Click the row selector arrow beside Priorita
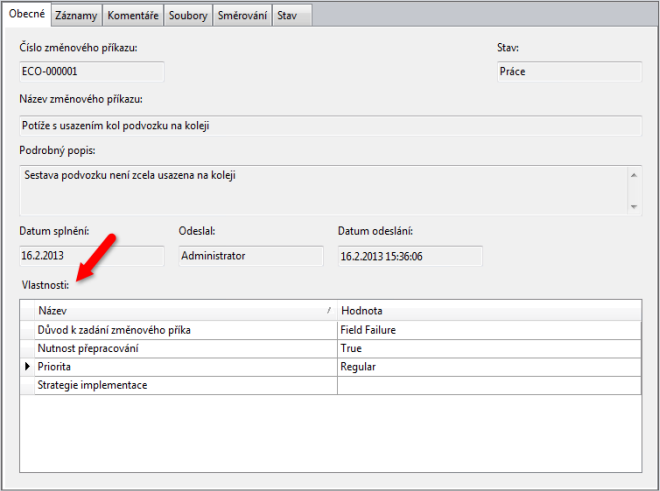The height and width of the screenshot is (491, 660). tap(27, 367)
